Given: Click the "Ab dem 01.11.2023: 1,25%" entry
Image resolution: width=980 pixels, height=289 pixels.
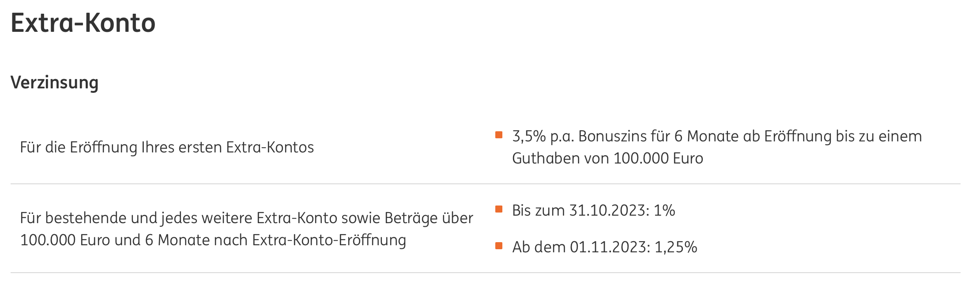Looking at the screenshot, I should 604,247.
